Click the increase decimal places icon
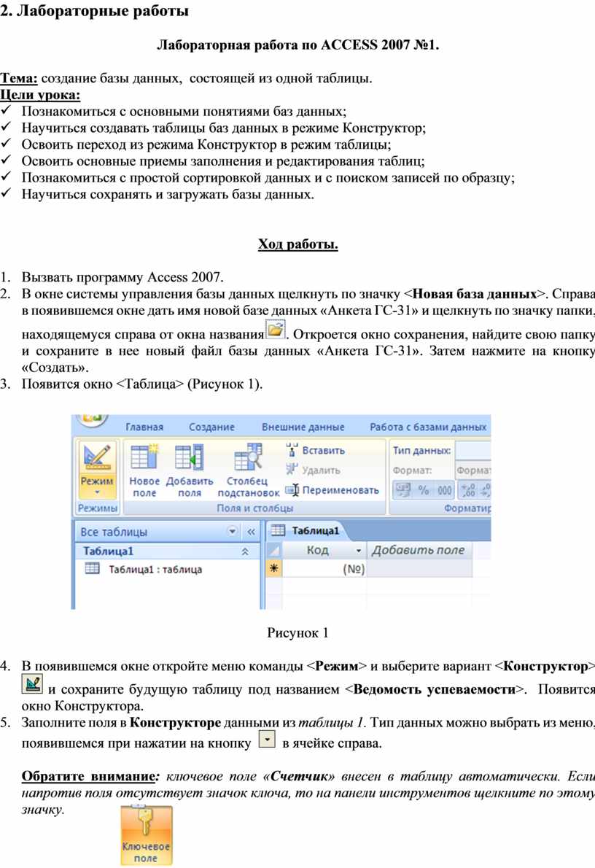 (468, 490)
